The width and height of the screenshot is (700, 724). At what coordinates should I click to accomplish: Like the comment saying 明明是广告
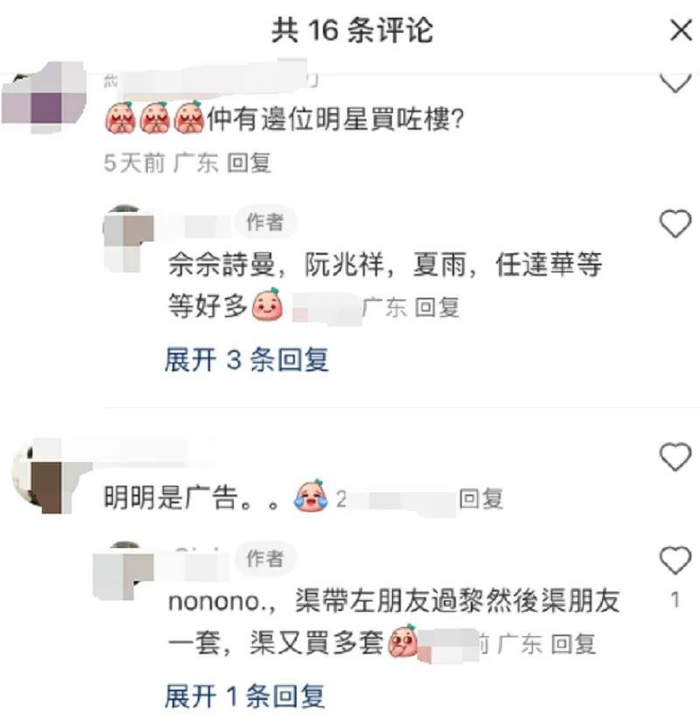pyautogui.click(x=675, y=457)
